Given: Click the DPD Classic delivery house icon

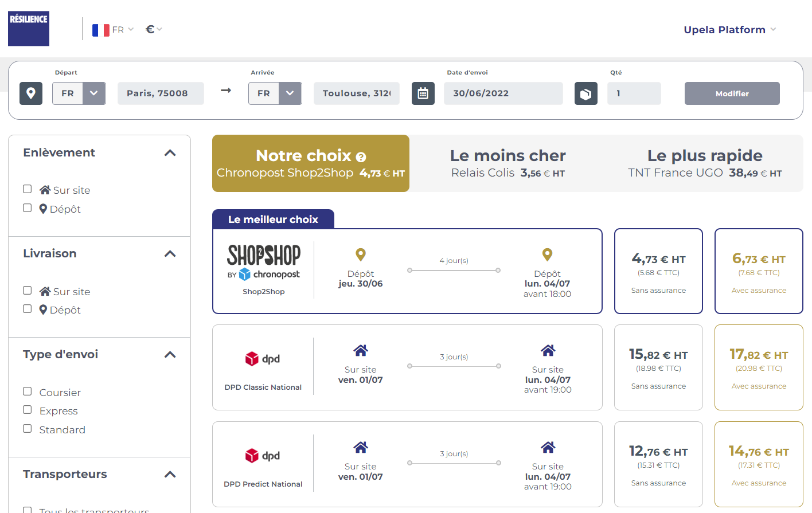Looking at the screenshot, I should coord(548,350).
